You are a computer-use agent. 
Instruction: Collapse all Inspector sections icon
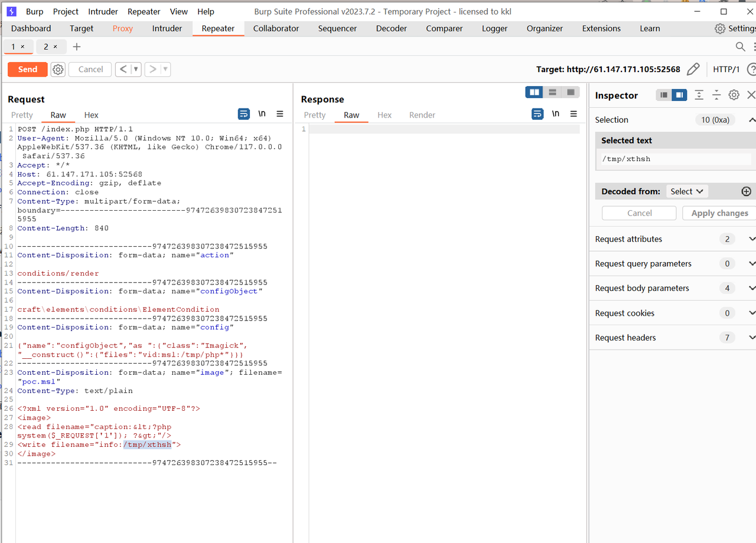(716, 95)
